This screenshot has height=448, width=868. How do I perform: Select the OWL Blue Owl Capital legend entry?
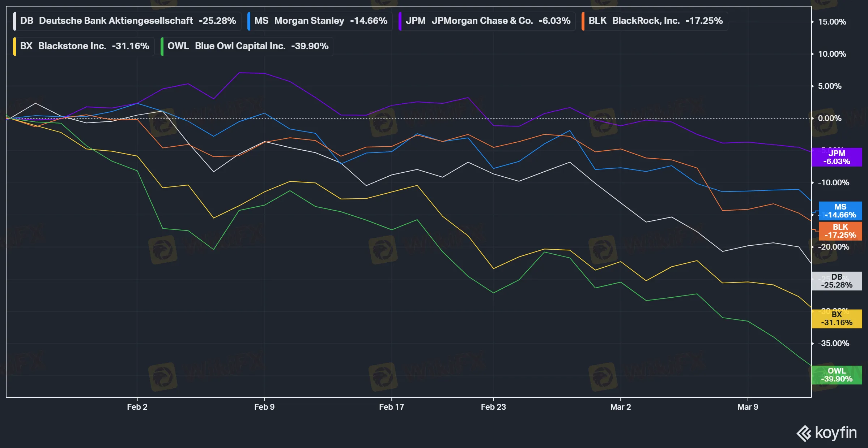[x=247, y=46]
